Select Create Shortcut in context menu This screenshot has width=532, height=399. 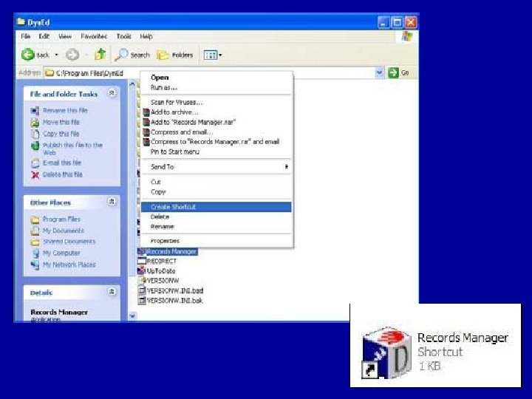(x=216, y=207)
